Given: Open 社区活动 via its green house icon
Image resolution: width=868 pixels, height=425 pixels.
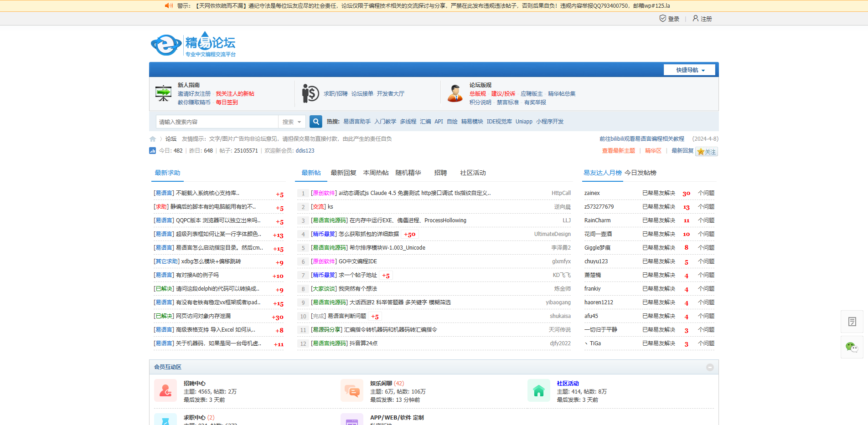Looking at the screenshot, I should pos(539,390).
